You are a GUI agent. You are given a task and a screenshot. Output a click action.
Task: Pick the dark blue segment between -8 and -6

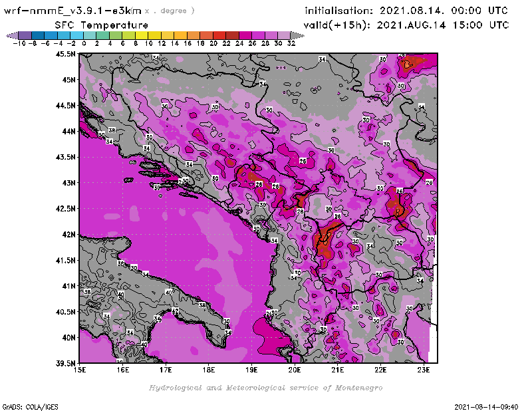click(x=38, y=35)
